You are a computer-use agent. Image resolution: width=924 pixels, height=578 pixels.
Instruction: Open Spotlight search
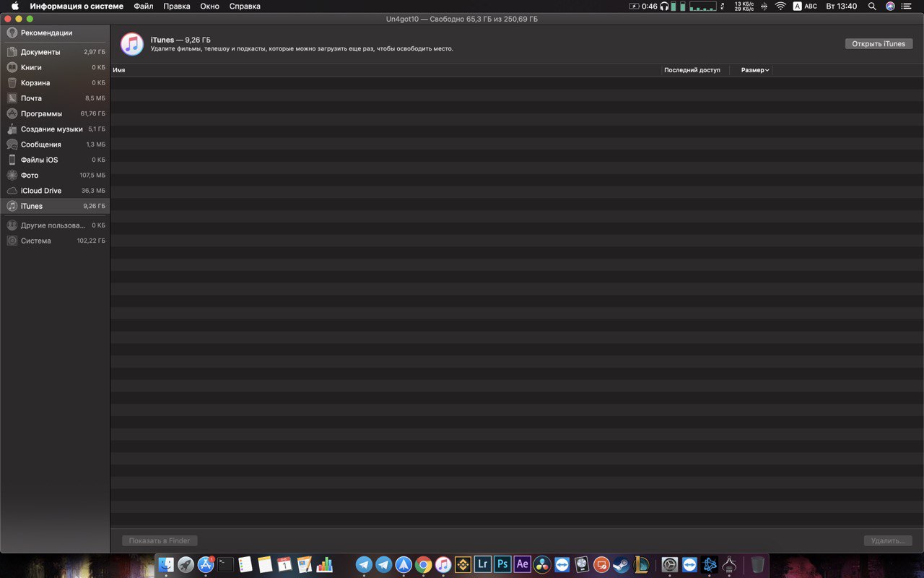point(872,6)
